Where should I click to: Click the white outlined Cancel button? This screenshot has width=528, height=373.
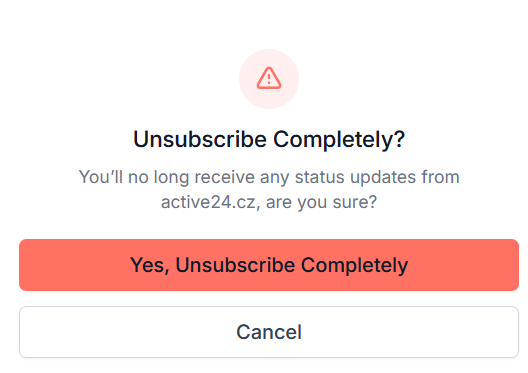pyautogui.click(x=269, y=332)
